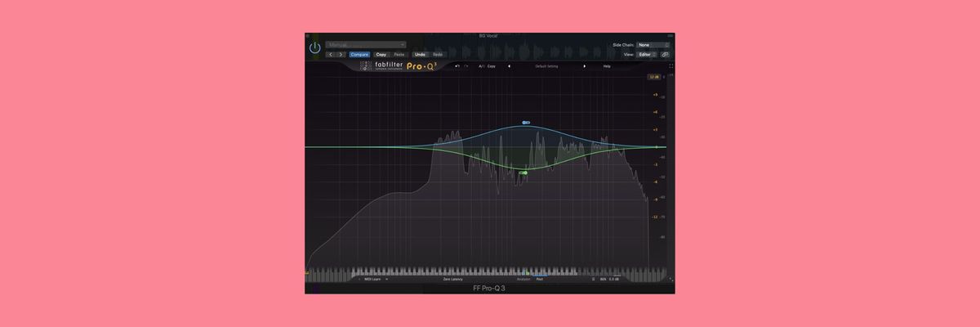The height and width of the screenshot is (327, 980).
Task: Click Copy next to A/B switch
Action: (492, 66)
